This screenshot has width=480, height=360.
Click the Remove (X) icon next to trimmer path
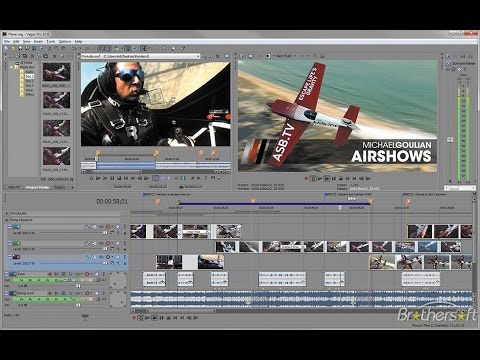pos(217,56)
